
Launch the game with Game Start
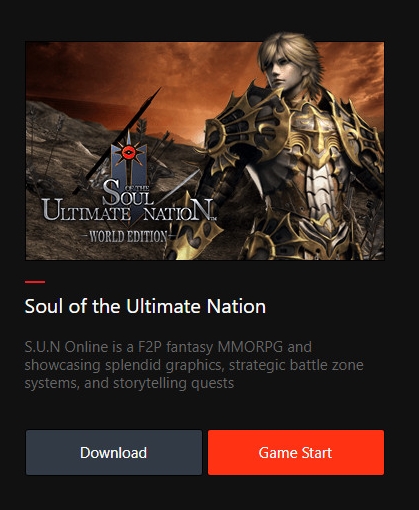(296, 452)
